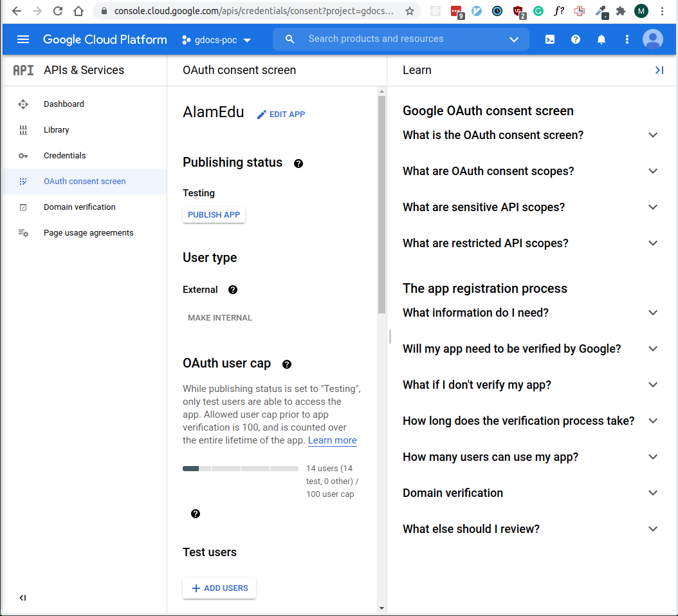
Task: Open the gdocs-poc project selector
Action: click(x=216, y=40)
